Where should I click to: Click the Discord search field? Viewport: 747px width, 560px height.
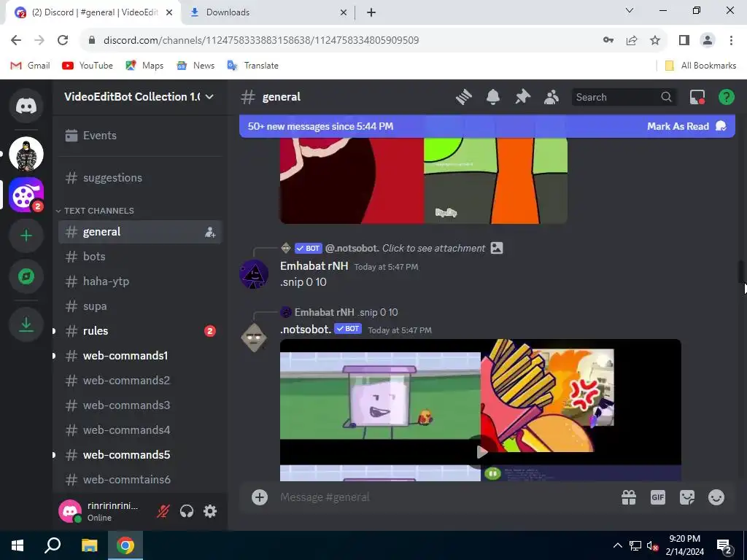coord(624,97)
